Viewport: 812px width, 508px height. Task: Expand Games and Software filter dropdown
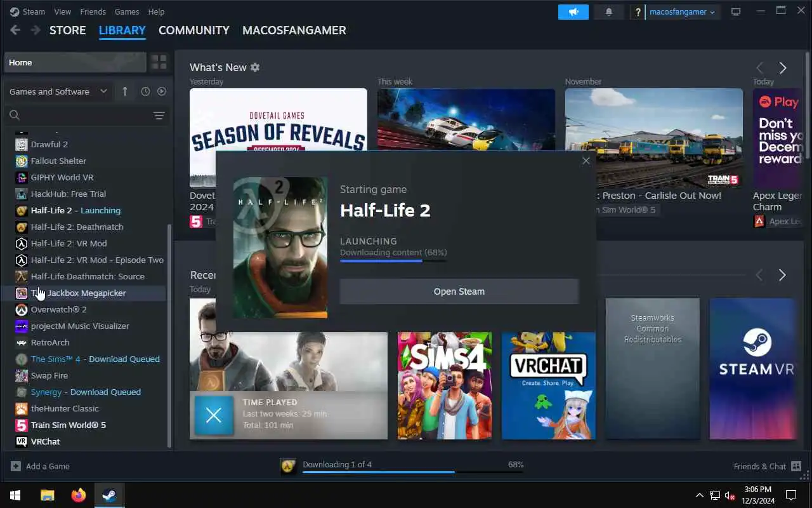(x=58, y=91)
